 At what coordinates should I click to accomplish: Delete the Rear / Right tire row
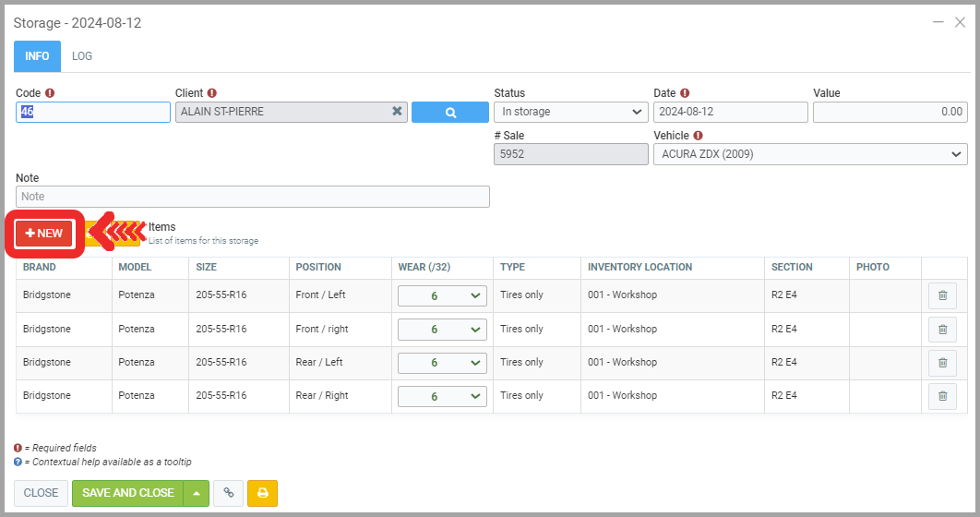click(942, 396)
